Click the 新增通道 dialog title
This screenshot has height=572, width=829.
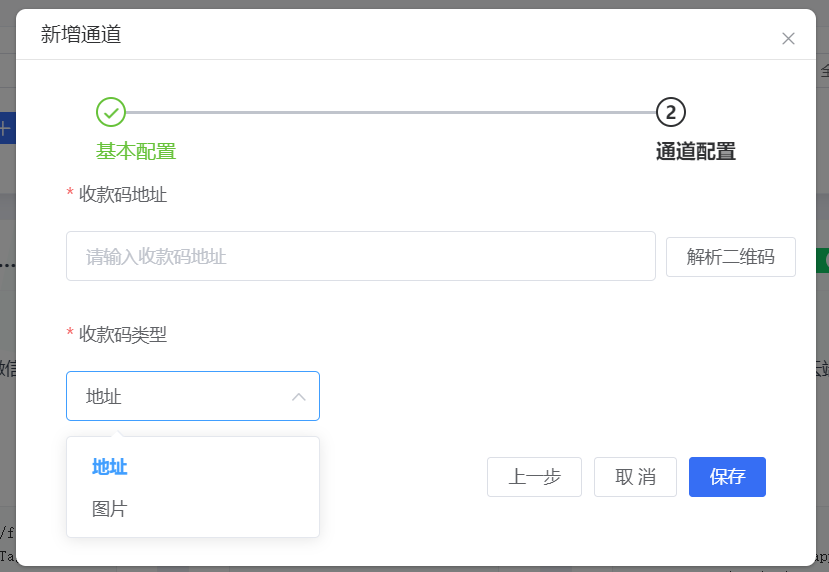coord(81,35)
